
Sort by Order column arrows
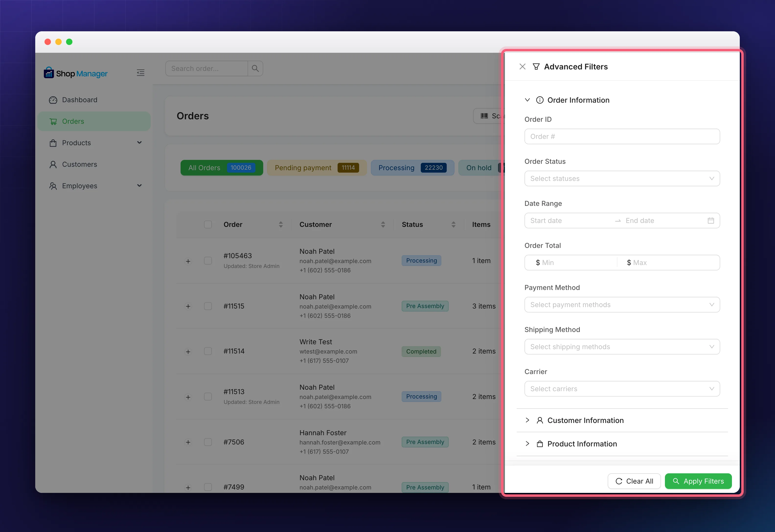coord(280,224)
